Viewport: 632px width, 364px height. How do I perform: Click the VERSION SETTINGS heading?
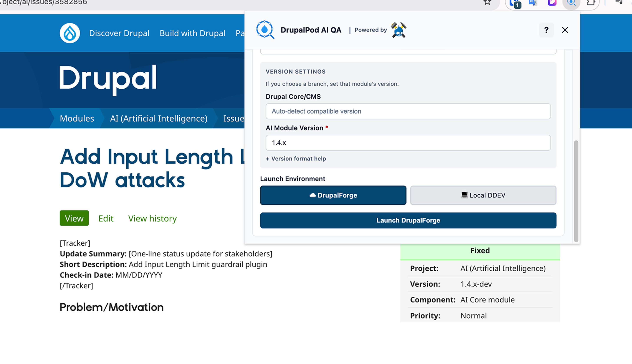pyautogui.click(x=296, y=71)
